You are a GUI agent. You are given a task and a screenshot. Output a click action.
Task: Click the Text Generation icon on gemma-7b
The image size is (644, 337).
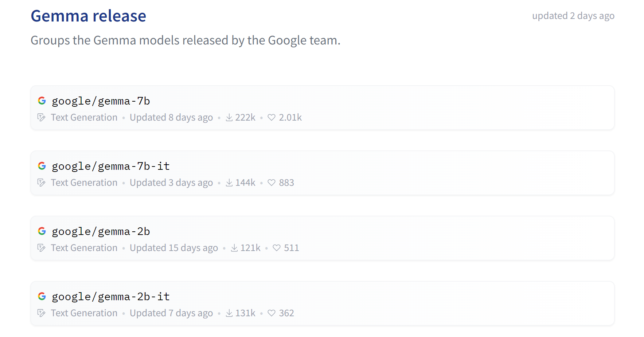click(42, 117)
